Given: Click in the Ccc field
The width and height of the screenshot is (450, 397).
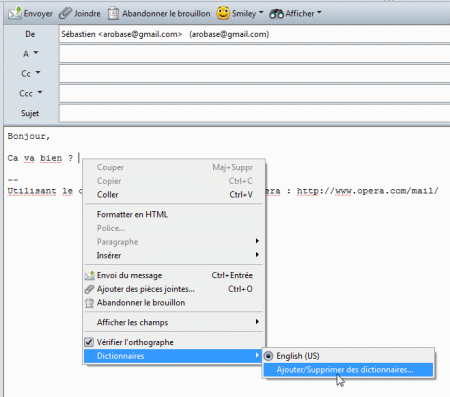Looking at the screenshot, I should (x=255, y=93).
